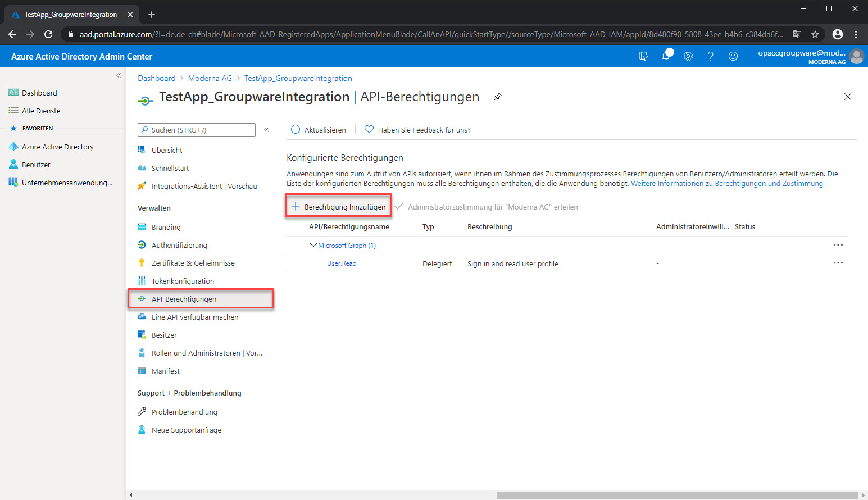Open the Cloud Shell directory filter icon
Viewport: 868px width, 500px height.
pyautogui.click(x=643, y=56)
